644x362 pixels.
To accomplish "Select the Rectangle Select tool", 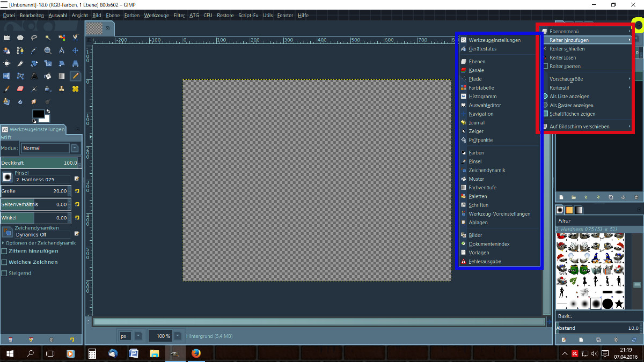I will click(x=7, y=38).
